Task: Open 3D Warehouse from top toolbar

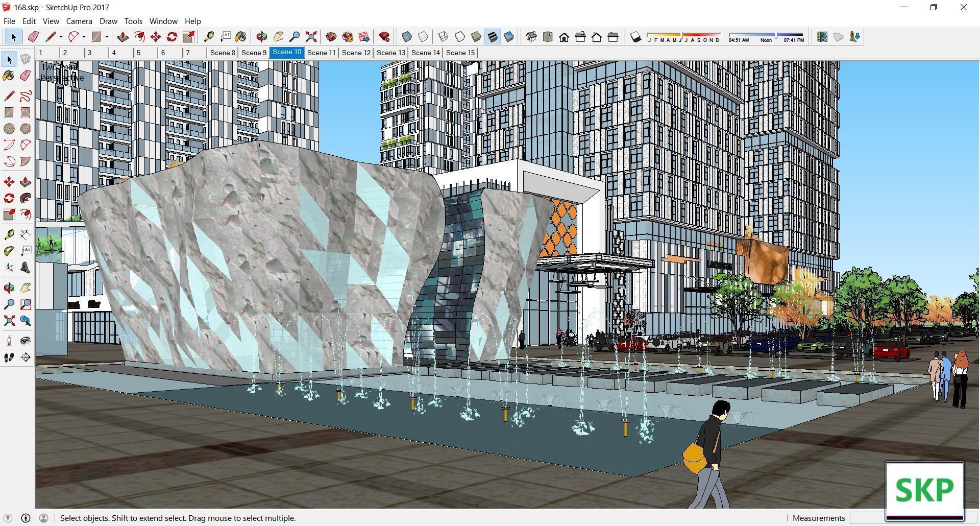Action: click(331, 37)
